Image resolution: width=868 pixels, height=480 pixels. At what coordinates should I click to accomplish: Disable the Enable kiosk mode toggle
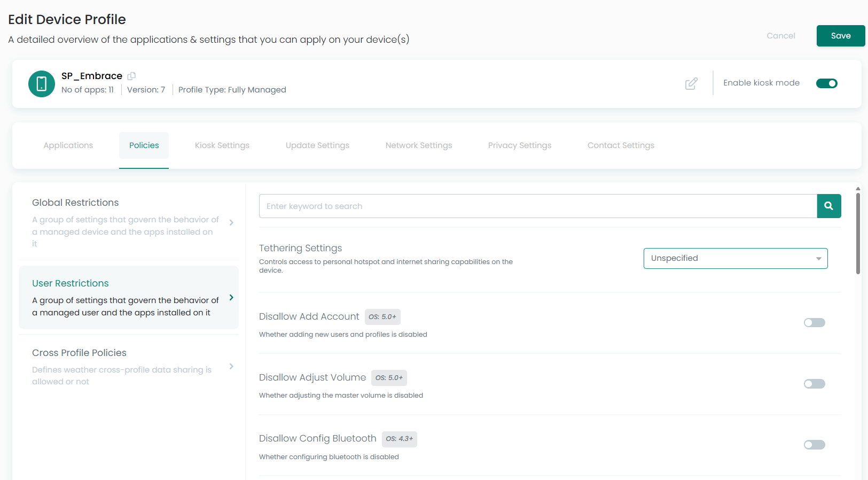click(x=826, y=83)
